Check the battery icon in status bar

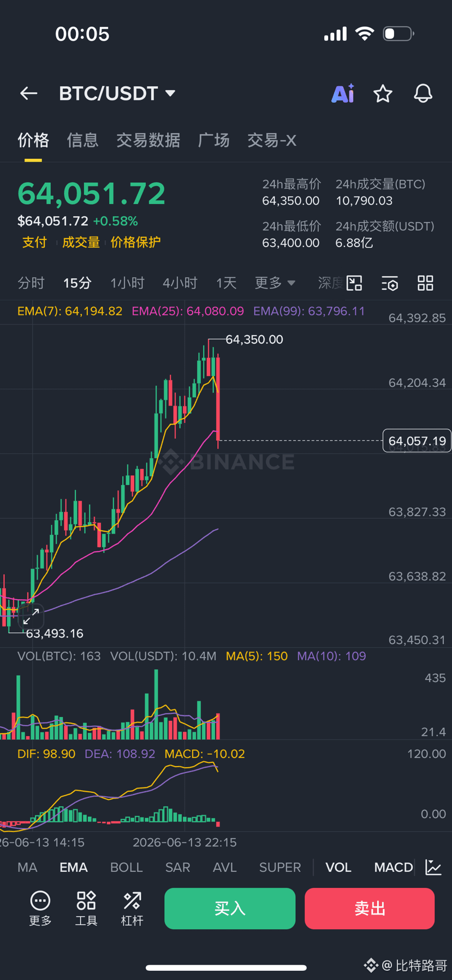399,34
